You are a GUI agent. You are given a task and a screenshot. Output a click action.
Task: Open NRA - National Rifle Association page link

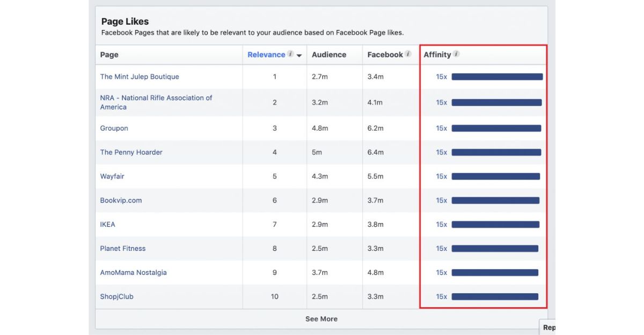coord(156,102)
